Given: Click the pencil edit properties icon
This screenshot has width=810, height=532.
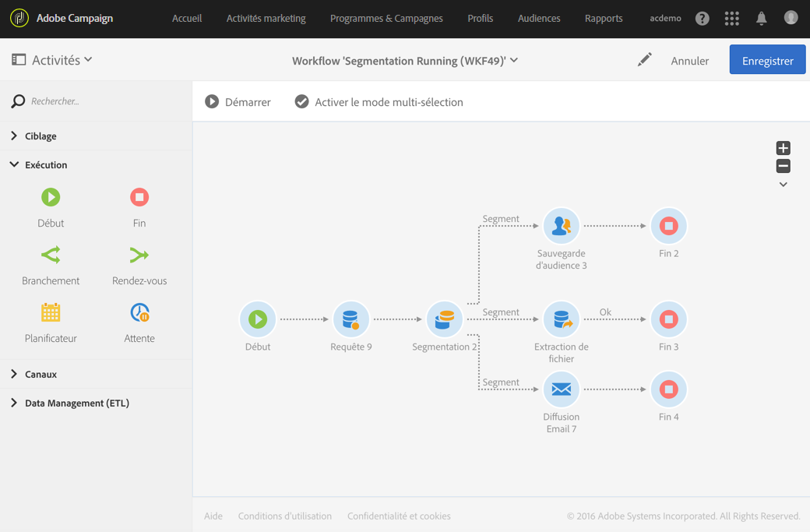Looking at the screenshot, I should click(644, 60).
